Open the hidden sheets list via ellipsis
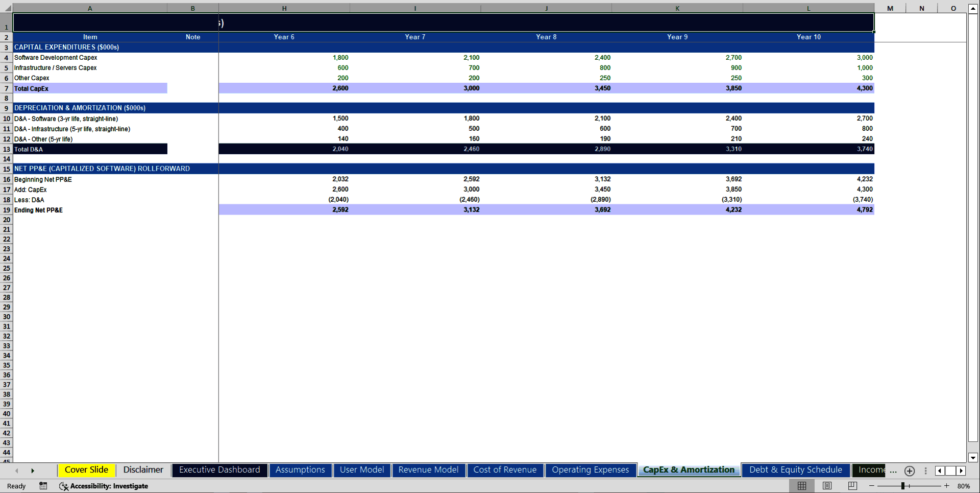 click(x=893, y=471)
